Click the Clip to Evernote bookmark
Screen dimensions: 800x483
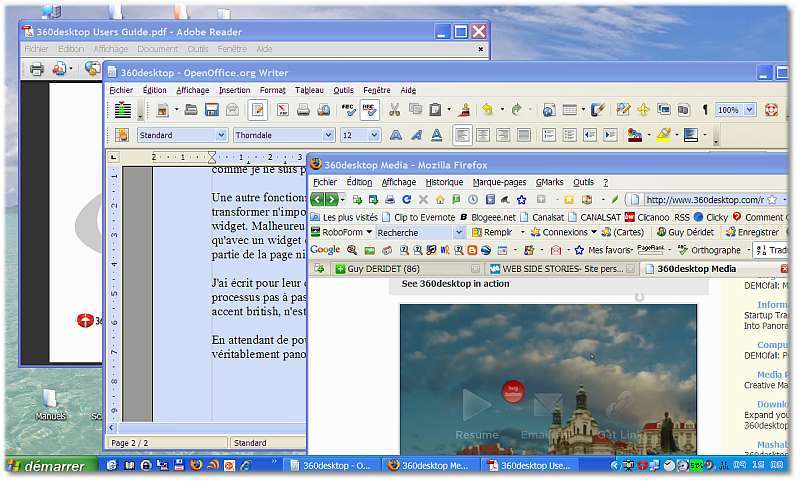pos(418,217)
